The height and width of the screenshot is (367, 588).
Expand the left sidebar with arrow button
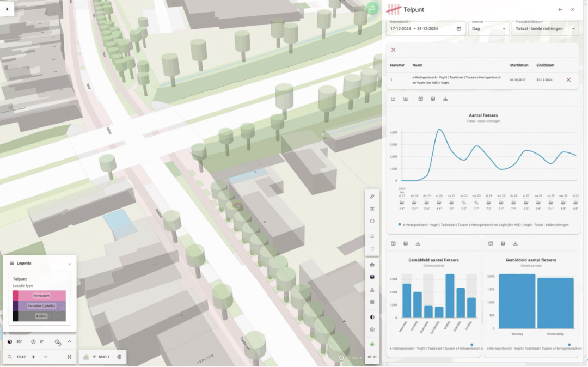[x=7, y=9]
